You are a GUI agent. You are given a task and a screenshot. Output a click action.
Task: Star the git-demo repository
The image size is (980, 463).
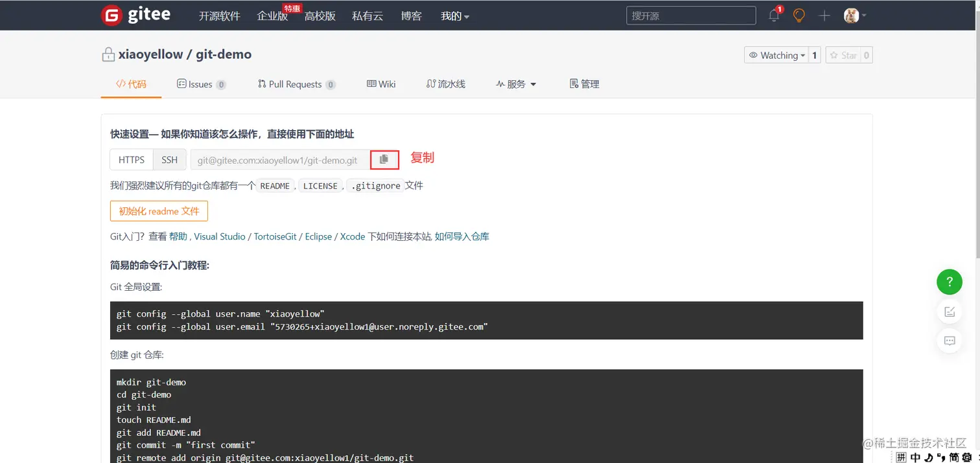[x=843, y=55]
